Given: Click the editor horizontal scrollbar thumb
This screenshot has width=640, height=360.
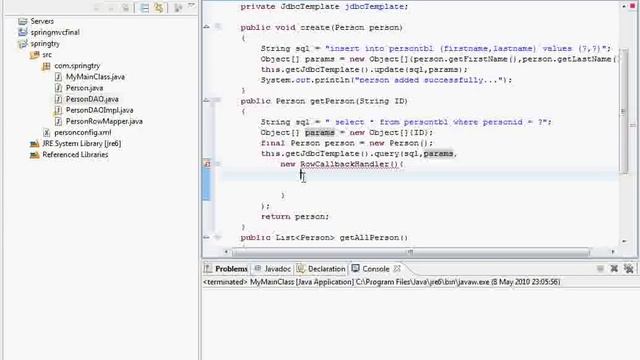Looking at the screenshot, I should point(411,252).
